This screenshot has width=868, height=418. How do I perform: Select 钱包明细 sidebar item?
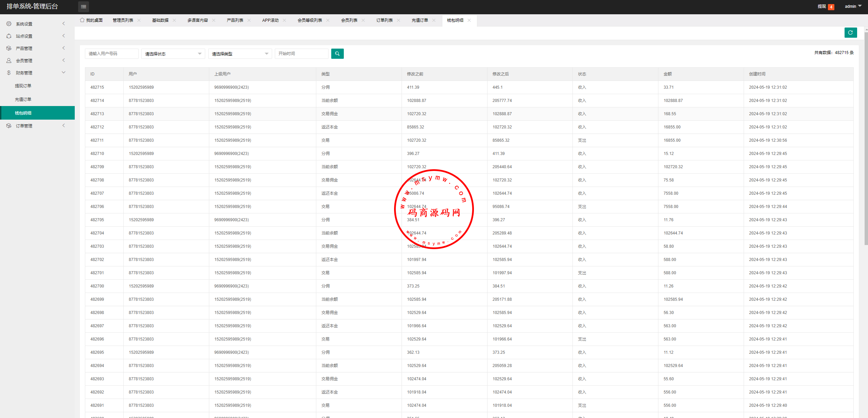pyautogui.click(x=37, y=113)
